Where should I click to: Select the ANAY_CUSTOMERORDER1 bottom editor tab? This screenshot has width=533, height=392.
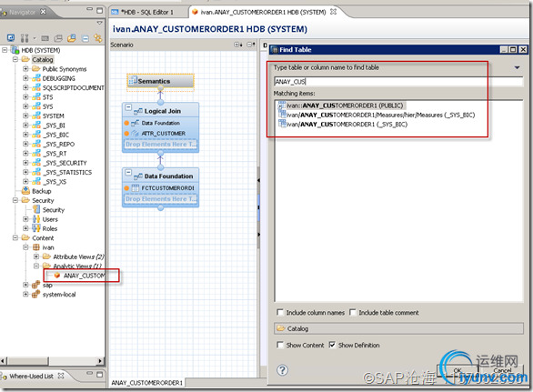click(x=146, y=383)
